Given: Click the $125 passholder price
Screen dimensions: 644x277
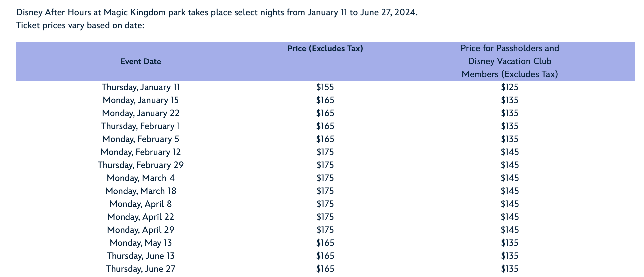Looking at the screenshot, I should click(x=510, y=87).
